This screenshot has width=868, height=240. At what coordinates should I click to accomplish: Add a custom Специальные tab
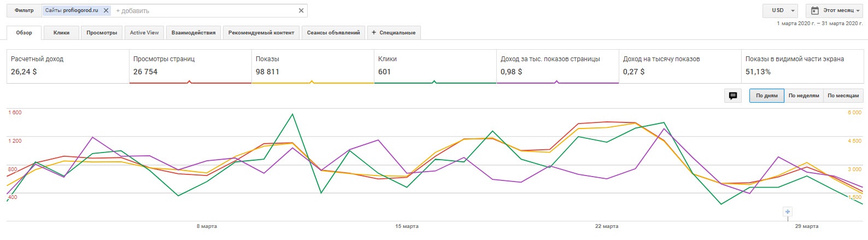coord(394,33)
